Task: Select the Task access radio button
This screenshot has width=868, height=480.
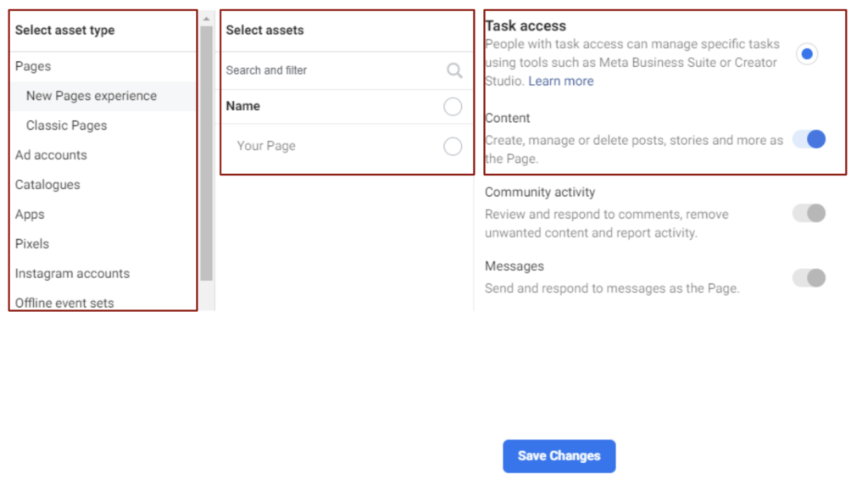Action: coord(807,54)
